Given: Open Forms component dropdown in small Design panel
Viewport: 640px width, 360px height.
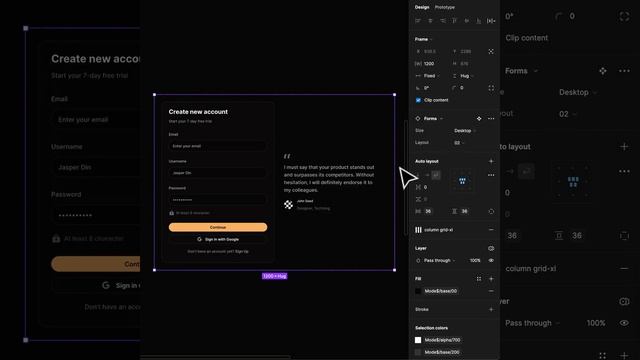Looking at the screenshot, I should (433, 119).
